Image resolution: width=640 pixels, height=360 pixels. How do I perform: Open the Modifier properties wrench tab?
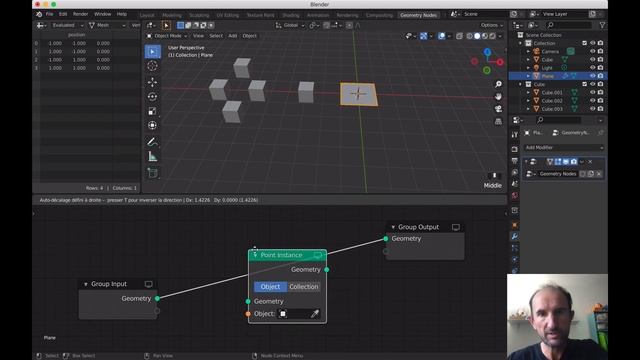515,236
